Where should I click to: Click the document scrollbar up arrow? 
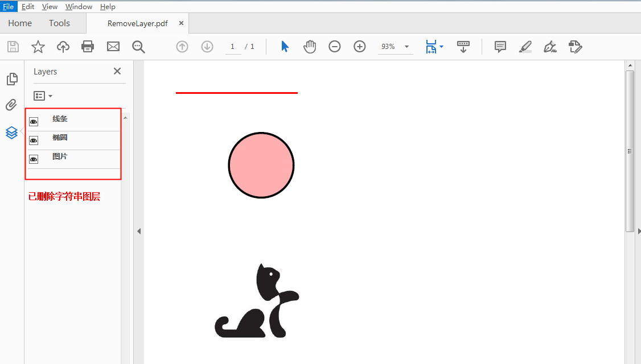(630, 65)
